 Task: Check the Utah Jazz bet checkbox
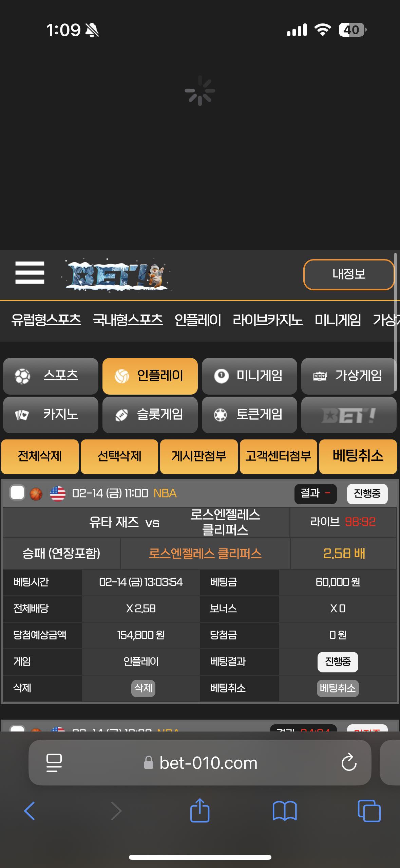pyautogui.click(x=17, y=493)
